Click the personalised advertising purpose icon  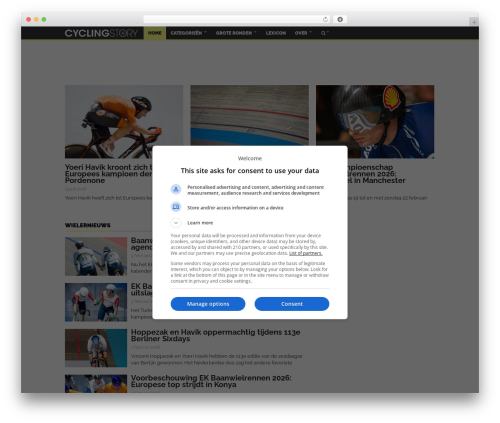[x=176, y=189]
